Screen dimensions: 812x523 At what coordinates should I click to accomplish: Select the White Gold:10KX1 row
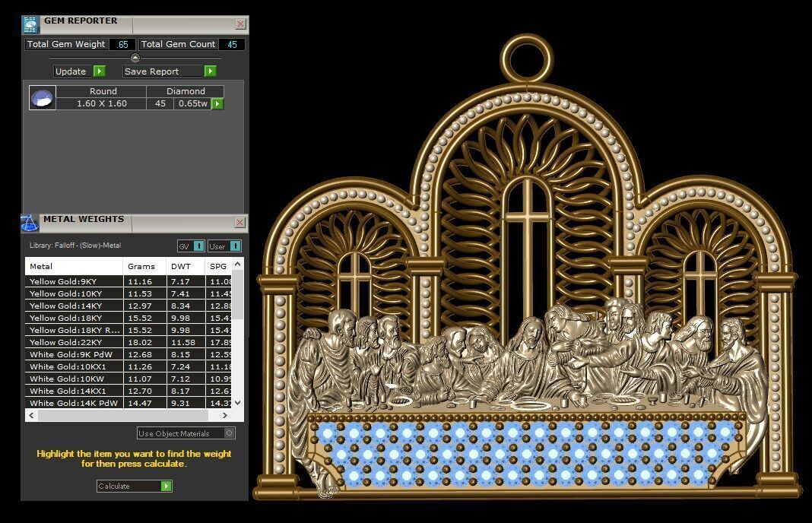(128, 366)
